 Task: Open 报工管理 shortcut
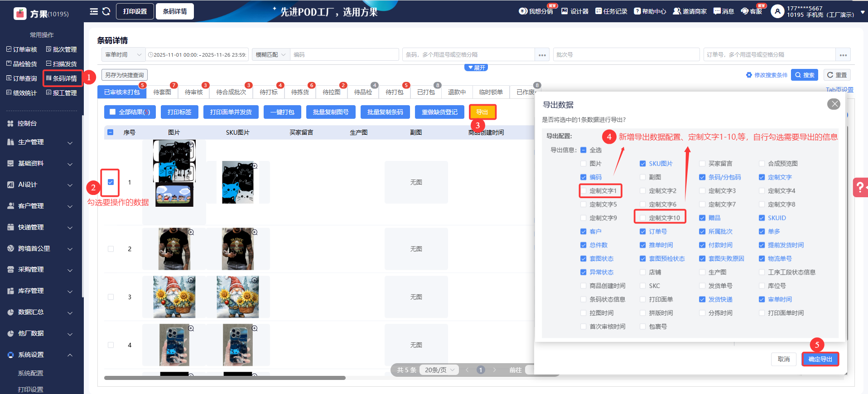point(62,93)
